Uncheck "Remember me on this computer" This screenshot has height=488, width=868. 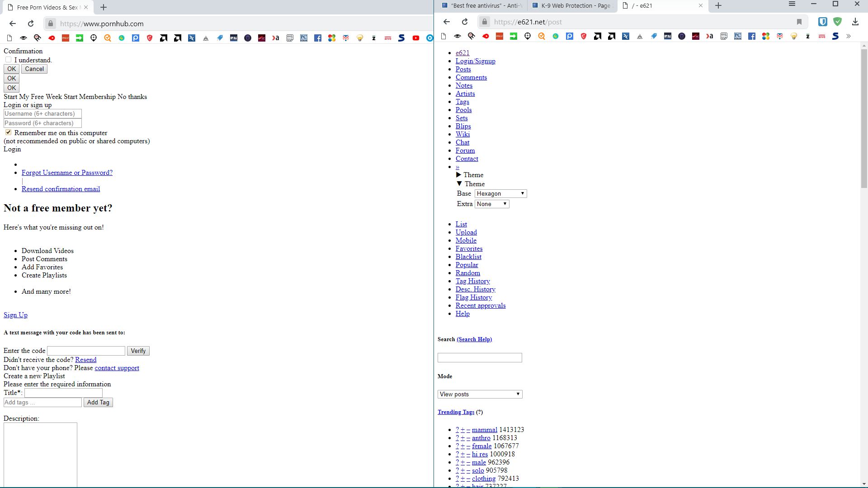pos(8,132)
